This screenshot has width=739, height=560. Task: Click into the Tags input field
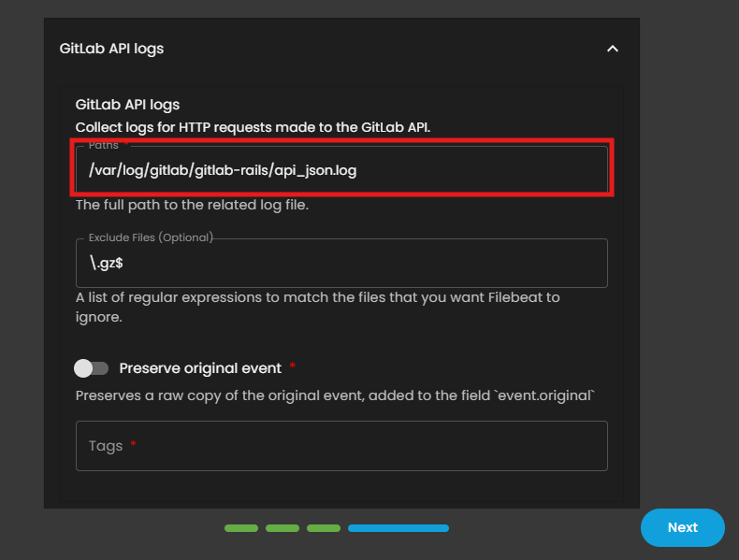click(x=341, y=446)
